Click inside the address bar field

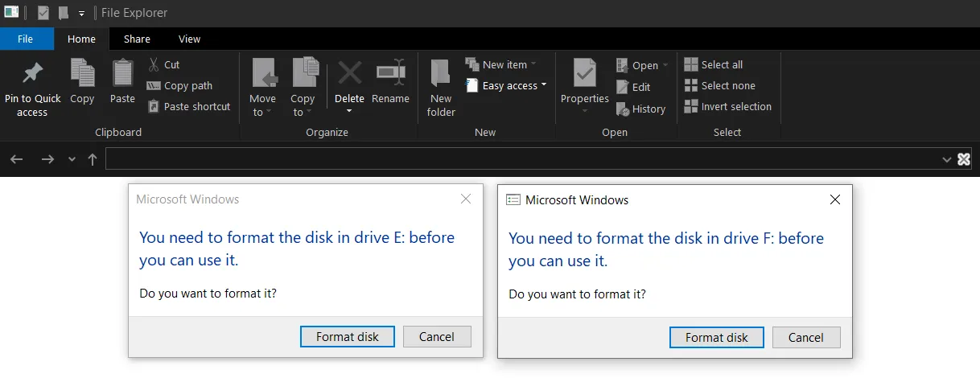522,159
